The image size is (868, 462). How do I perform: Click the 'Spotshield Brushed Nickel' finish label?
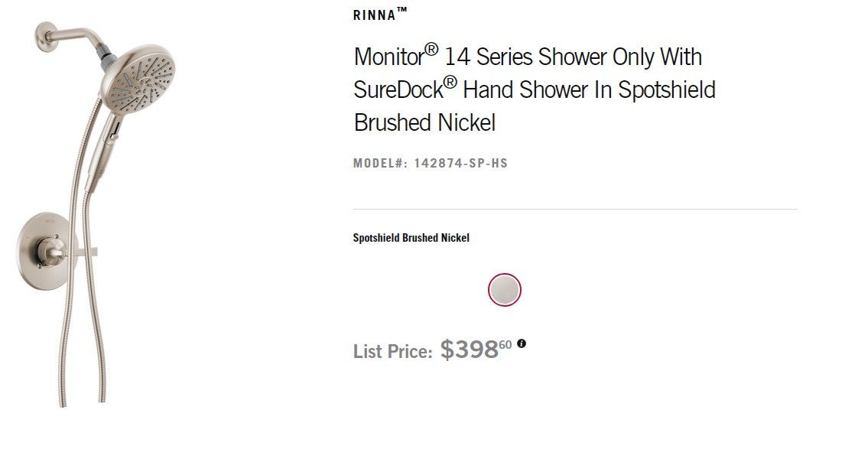coord(411,238)
